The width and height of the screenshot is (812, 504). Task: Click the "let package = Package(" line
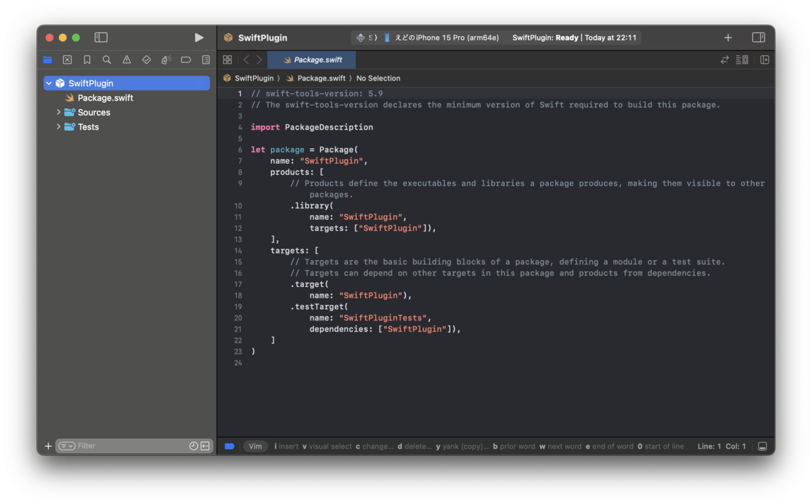coord(304,150)
